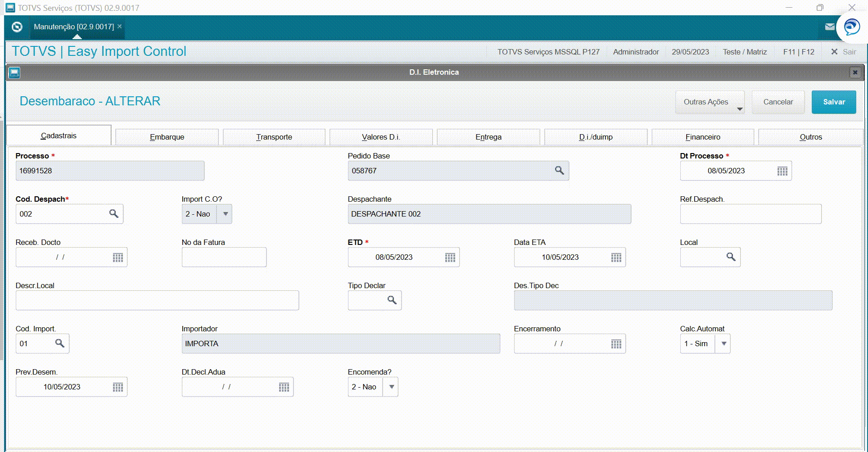The image size is (868, 452).
Task: Click the Processo field with 16991528
Action: (110, 171)
